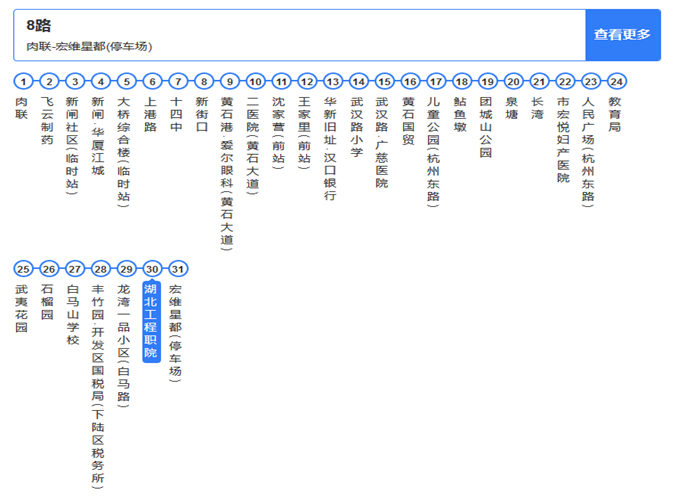Image resolution: width=678 pixels, height=496 pixels.
Task: Select stop number 2 circle
Action: (x=49, y=81)
